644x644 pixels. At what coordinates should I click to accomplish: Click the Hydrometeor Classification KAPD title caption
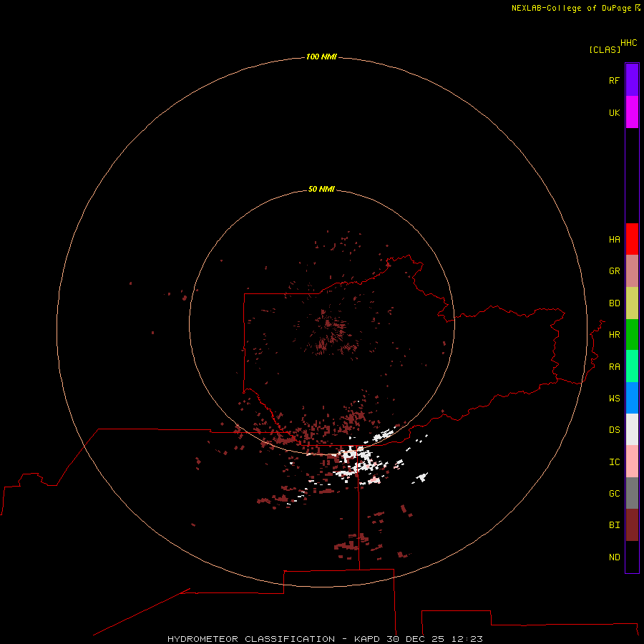pos(325,639)
